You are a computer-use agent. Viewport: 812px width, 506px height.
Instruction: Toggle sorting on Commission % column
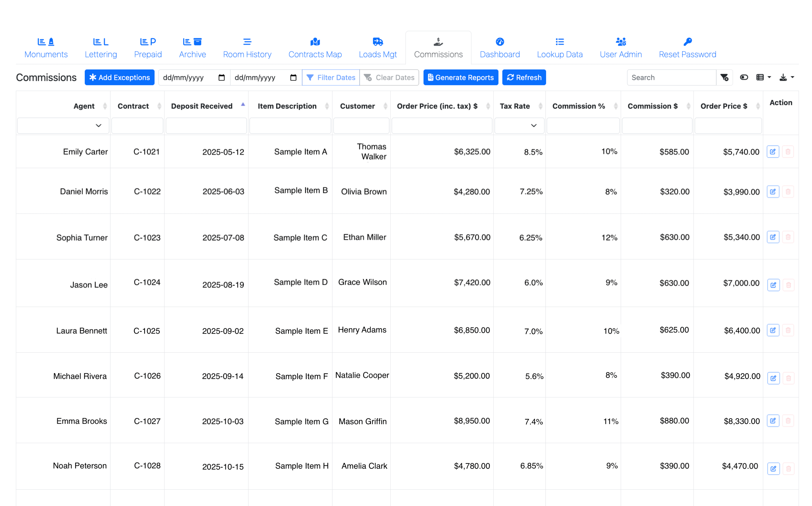coord(616,106)
